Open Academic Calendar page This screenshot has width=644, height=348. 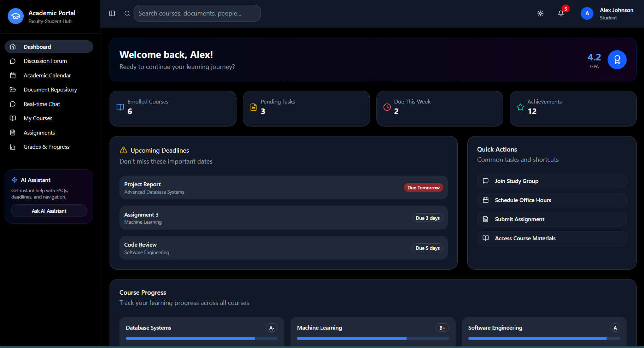(x=49, y=75)
